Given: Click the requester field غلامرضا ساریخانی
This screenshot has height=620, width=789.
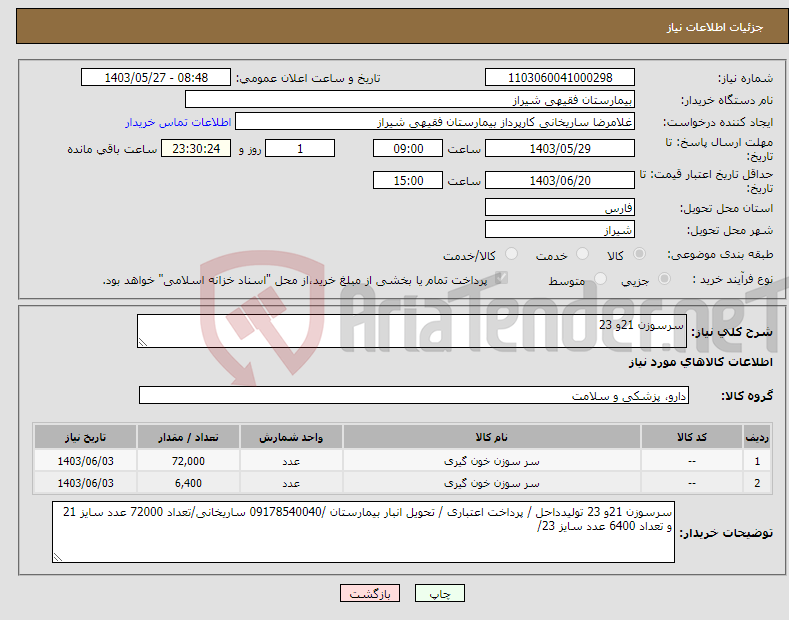Looking at the screenshot, I should click(x=435, y=122).
